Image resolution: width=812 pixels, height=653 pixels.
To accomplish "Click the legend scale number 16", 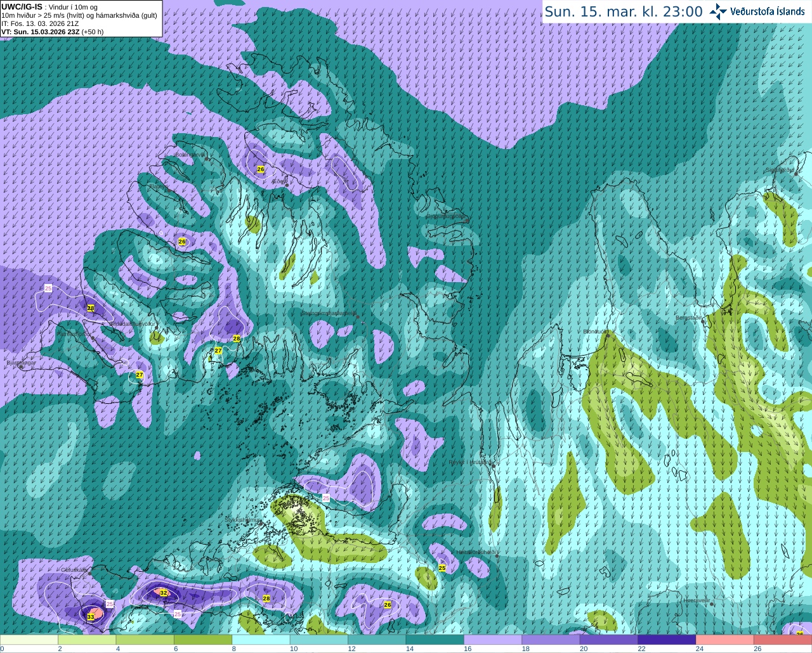I will [468, 649].
